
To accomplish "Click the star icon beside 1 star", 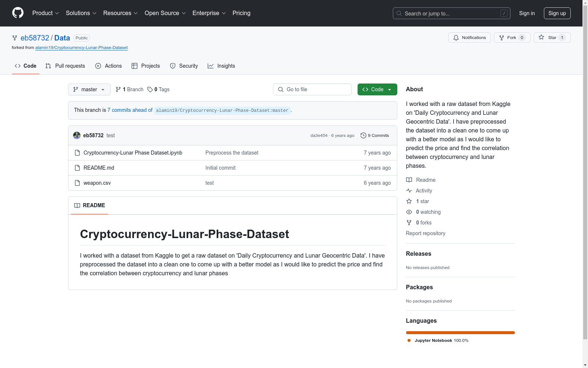I will pos(409,201).
